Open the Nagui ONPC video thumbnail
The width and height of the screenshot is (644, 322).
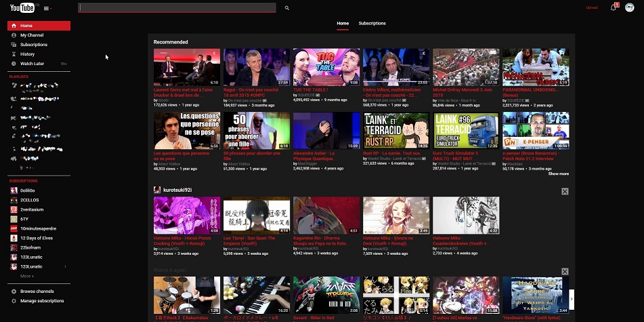pyautogui.click(x=257, y=67)
